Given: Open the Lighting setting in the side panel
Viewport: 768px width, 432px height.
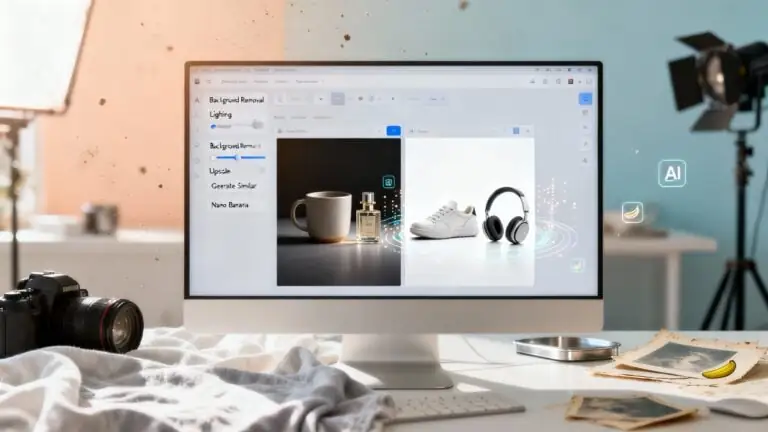Looking at the screenshot, I should click(x=220, y=114).
